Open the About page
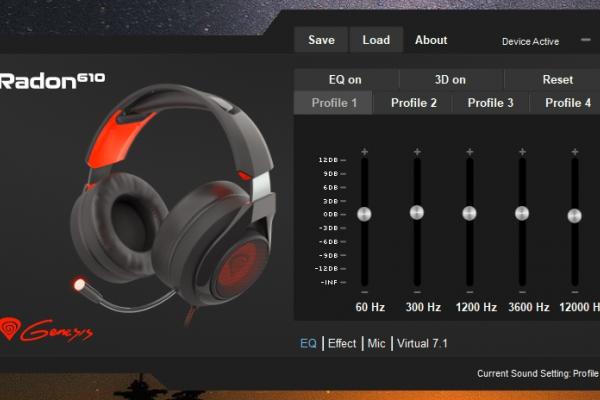Image resolution: width=600 pixels, height=400 pixels. coord(431,40)
